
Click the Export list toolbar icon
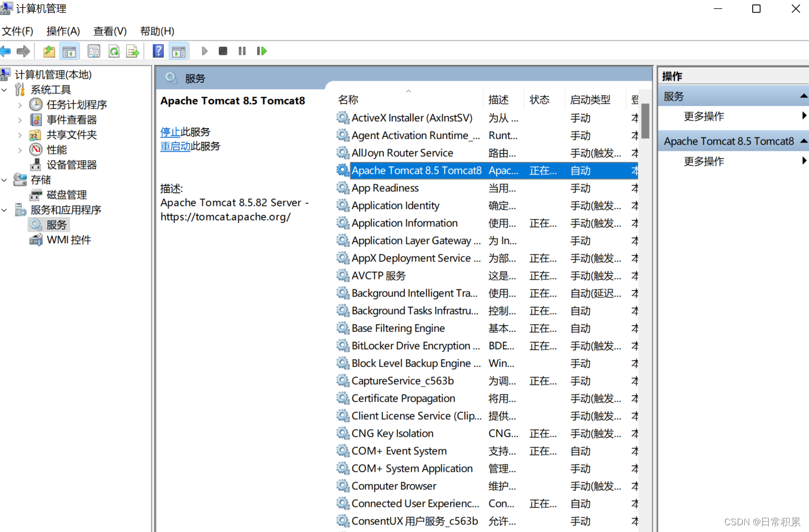tap(133, 51)
